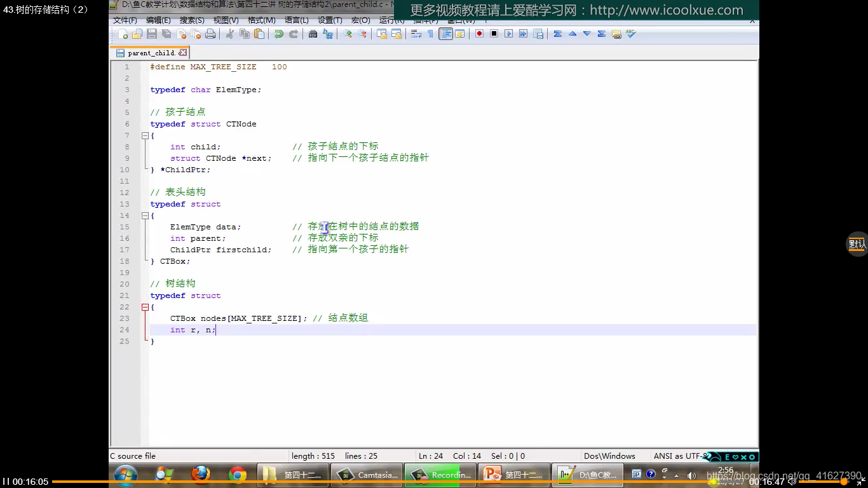Open the 宏(O) menu
868x488 pixels.
[360, 20]
